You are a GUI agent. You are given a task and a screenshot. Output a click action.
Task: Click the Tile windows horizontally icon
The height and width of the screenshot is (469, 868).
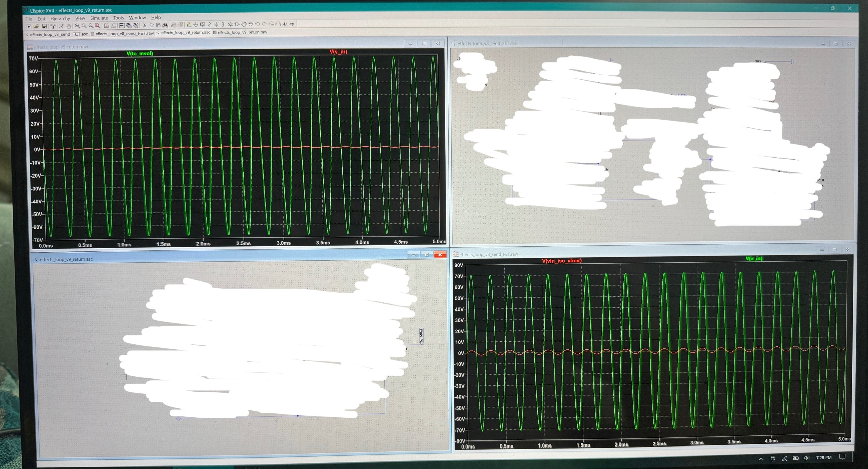click(x=122, y=25)
